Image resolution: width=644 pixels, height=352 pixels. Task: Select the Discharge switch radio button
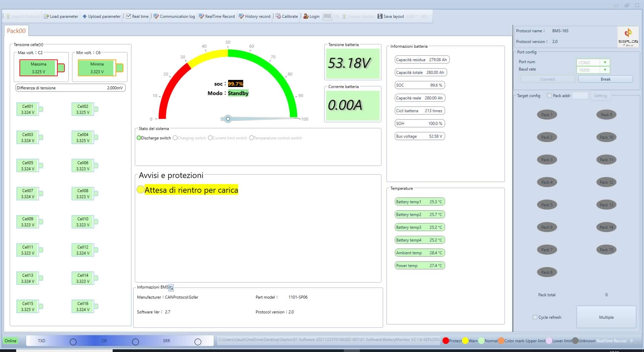click(139, 138)
